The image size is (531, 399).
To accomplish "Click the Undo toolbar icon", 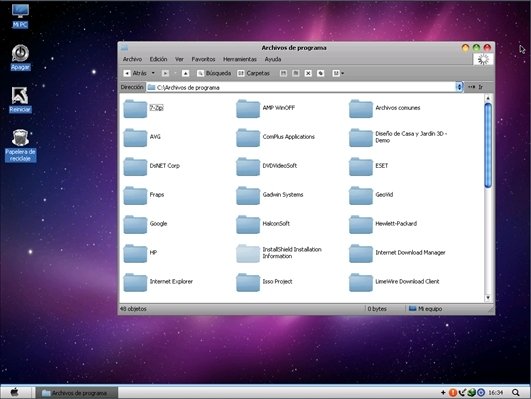I will click(x=320, y=73).
